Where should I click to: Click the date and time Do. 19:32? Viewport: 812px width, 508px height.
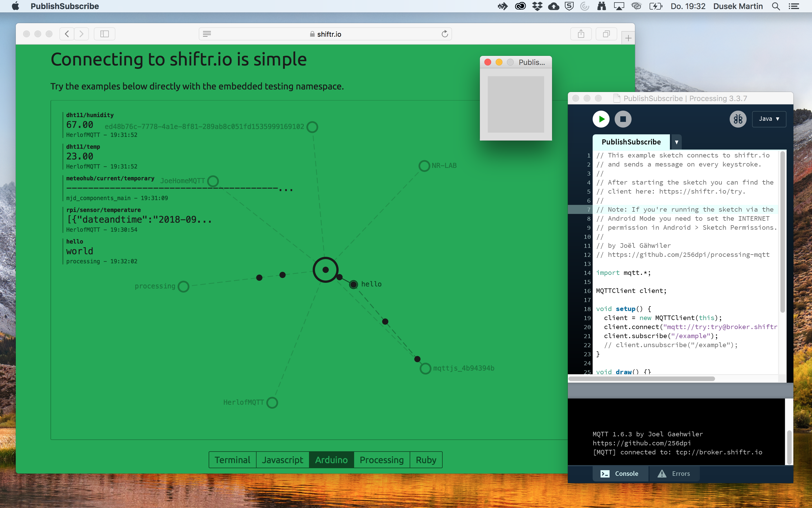(x=688, y=6)
